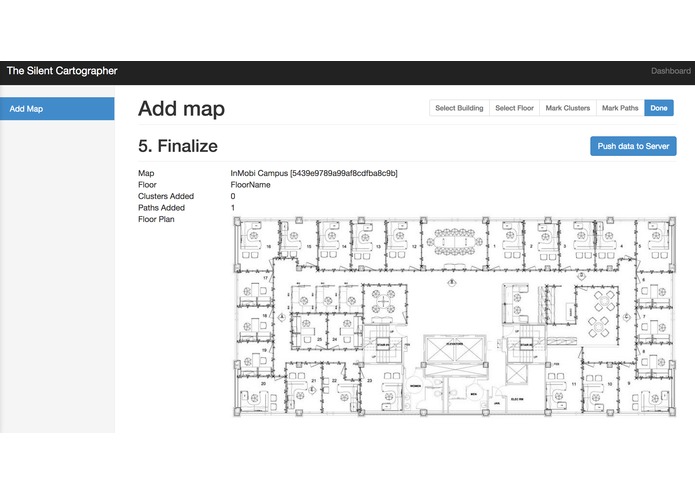
Task: Click the WOMEN restroom label on floor plan
Action: point(415,386)
